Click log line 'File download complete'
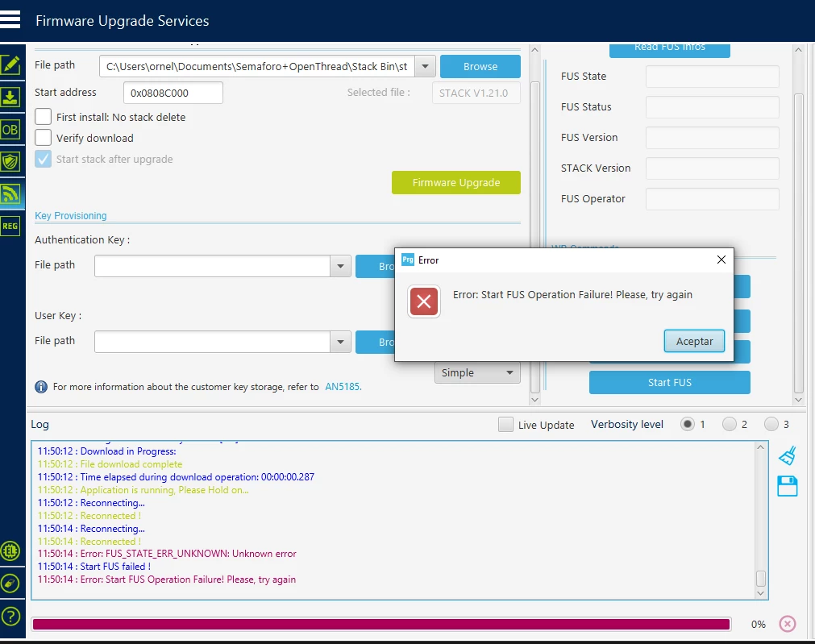The width and height of the screenshot is (815, 644). pyautogui.click(x=110, y=464)
